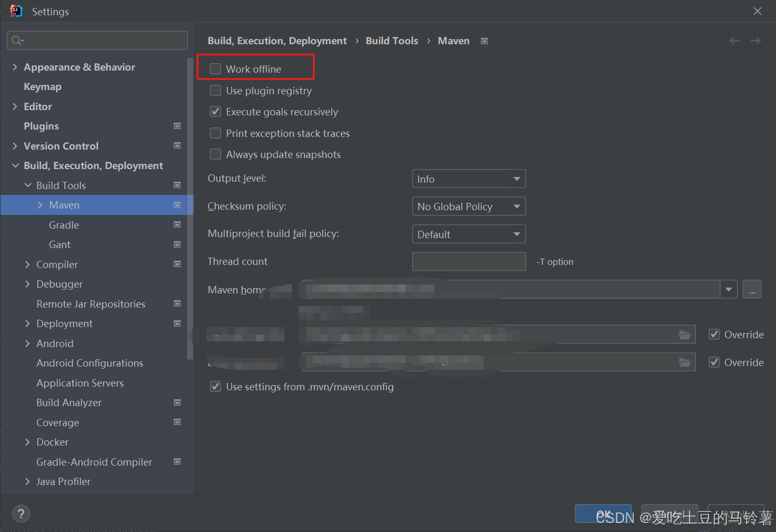Open folder browser for second override path
Viewport: 776px width, 532px height.
coord(685,362)
